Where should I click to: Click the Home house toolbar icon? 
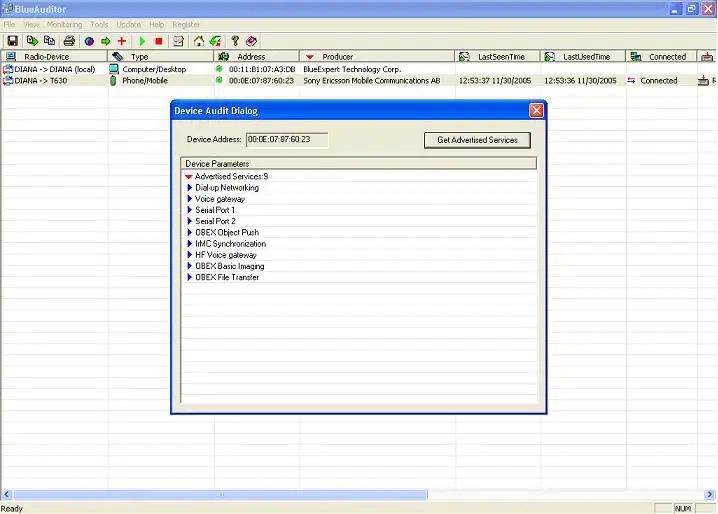click(x=199, y=41)
